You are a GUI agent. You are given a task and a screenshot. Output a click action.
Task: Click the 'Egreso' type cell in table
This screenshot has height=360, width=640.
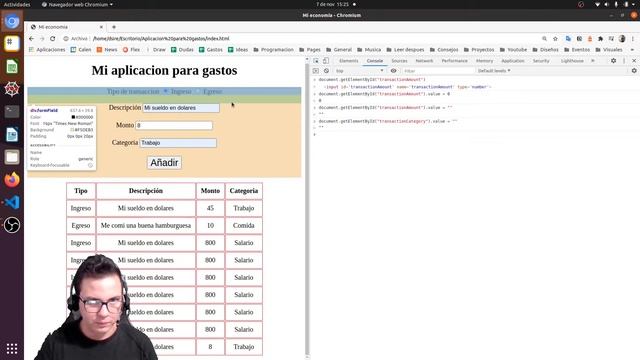(x=81, y=225)
